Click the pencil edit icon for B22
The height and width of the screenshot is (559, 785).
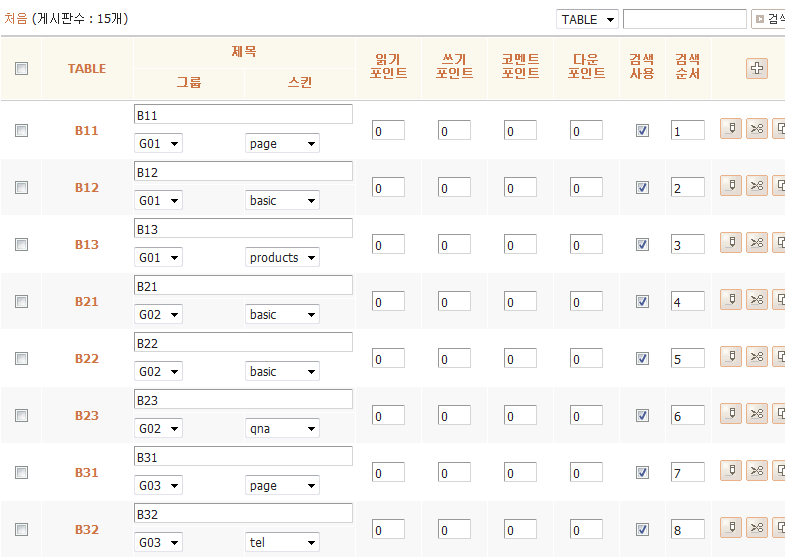(x=731, y=357)
